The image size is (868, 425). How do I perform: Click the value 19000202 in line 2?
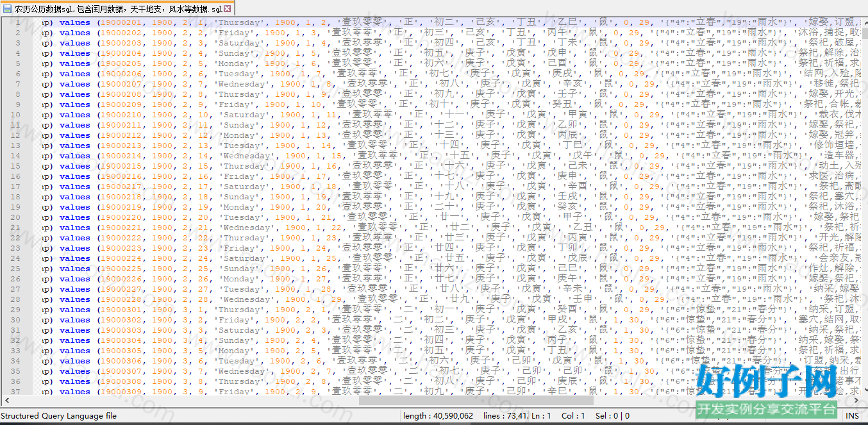122,33
